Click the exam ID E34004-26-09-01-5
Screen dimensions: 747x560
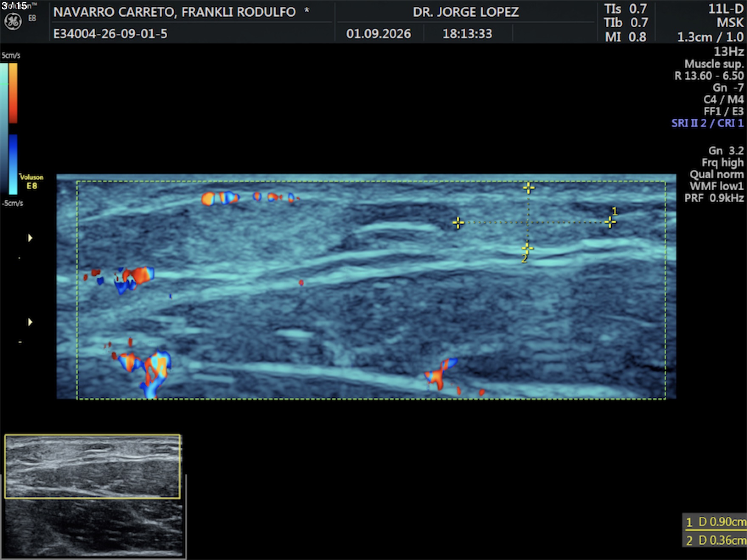tap(110, 34)
